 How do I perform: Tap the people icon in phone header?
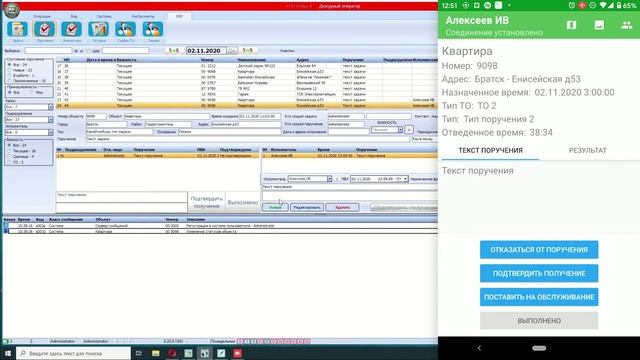click(x=627, y=25)
